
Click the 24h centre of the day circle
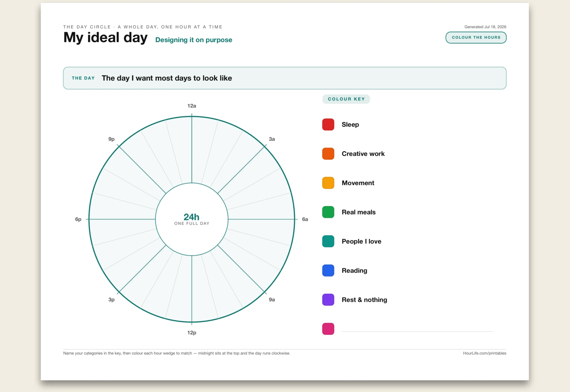[192, 219]
